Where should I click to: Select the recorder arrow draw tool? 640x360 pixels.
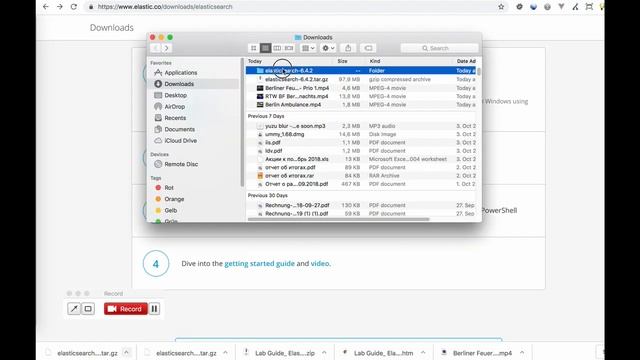click(74, 309)
